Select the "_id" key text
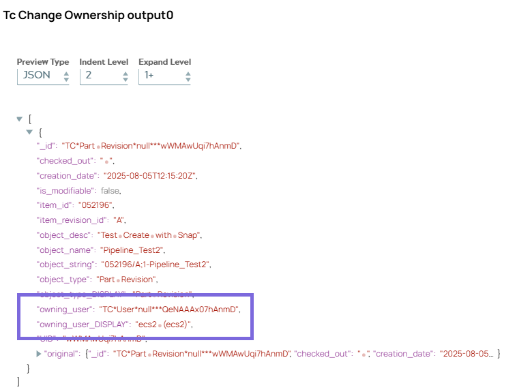532x392 pixels. 46,146
